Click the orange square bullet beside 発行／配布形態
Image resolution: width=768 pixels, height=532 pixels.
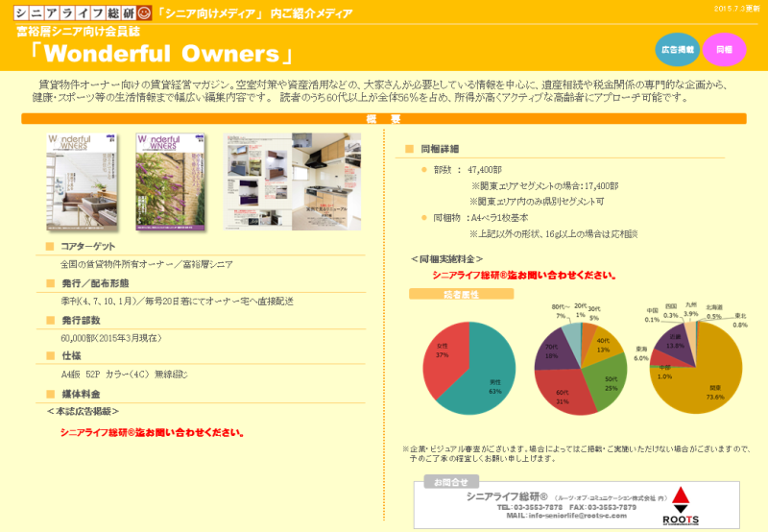50,283
